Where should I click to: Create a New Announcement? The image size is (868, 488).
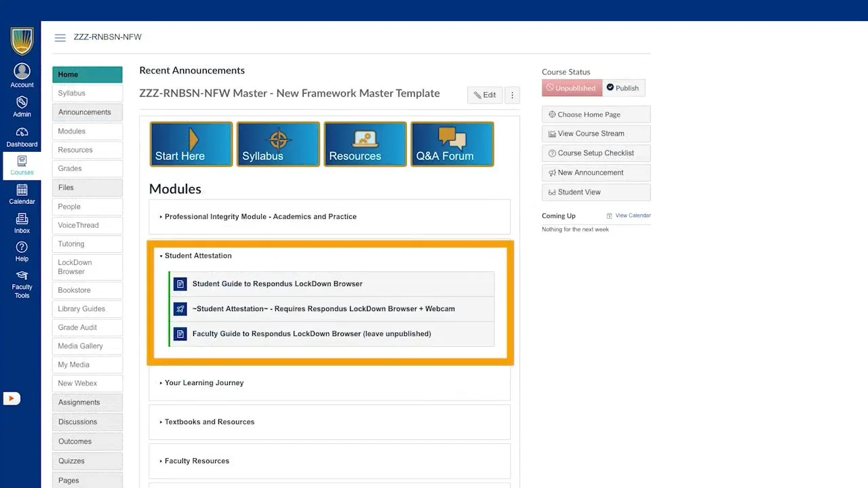tap(596, 173)
